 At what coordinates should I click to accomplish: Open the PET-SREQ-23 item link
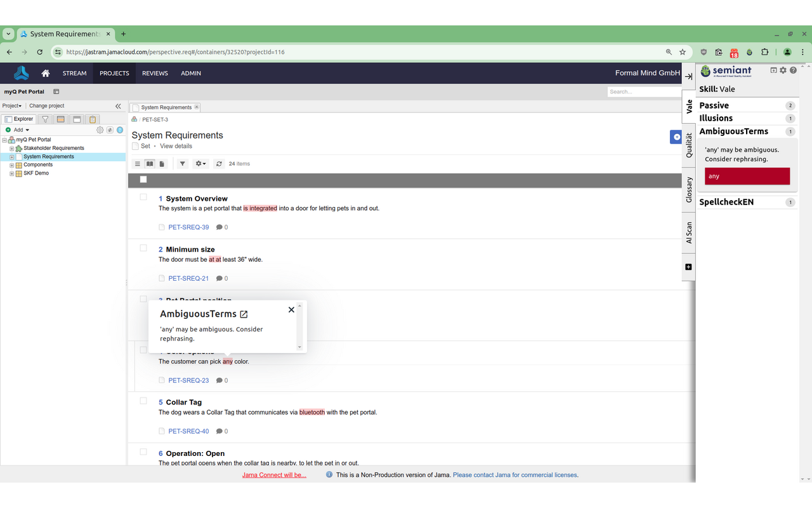[188, 380]
